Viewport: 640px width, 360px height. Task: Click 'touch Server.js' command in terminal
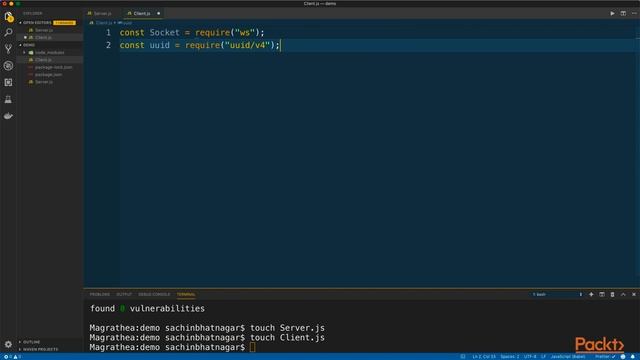[x=287, y=328]
